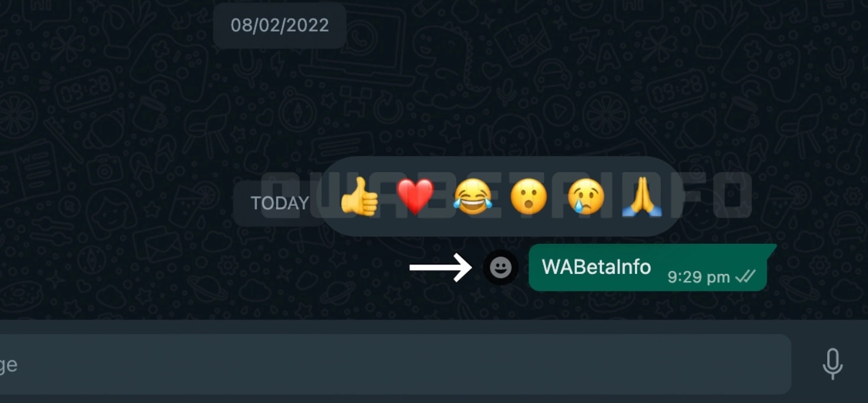Image resolution: width=868 pixels, height=403 pixels.
Task: Click the rounded reaction bar's right edge
Action: [x=675, y=196]
